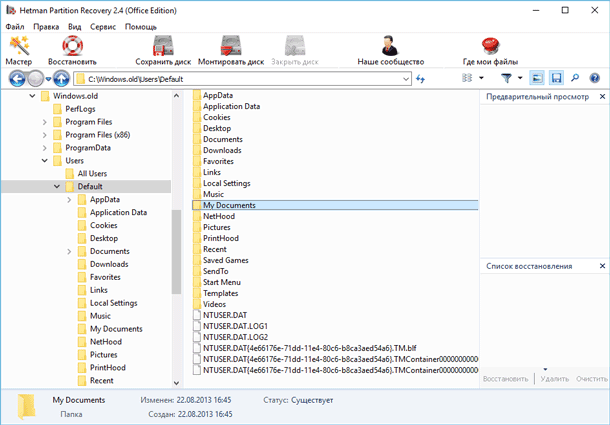Open help via the question mark icon
This screenshot has width=610, height=425.
tap(594, 78)
